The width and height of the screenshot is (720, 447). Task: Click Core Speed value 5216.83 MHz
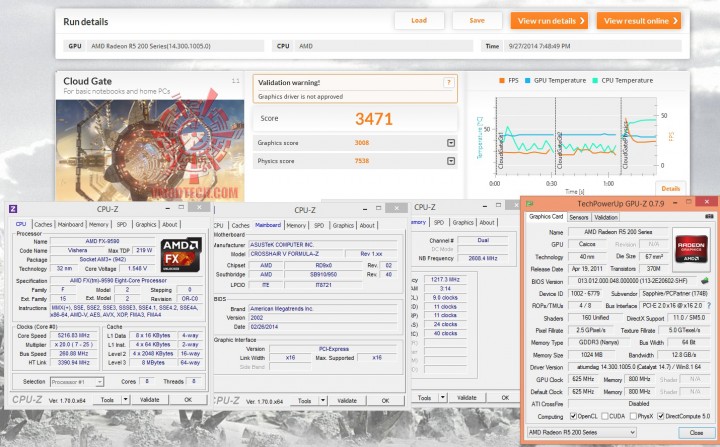point(73,335)
